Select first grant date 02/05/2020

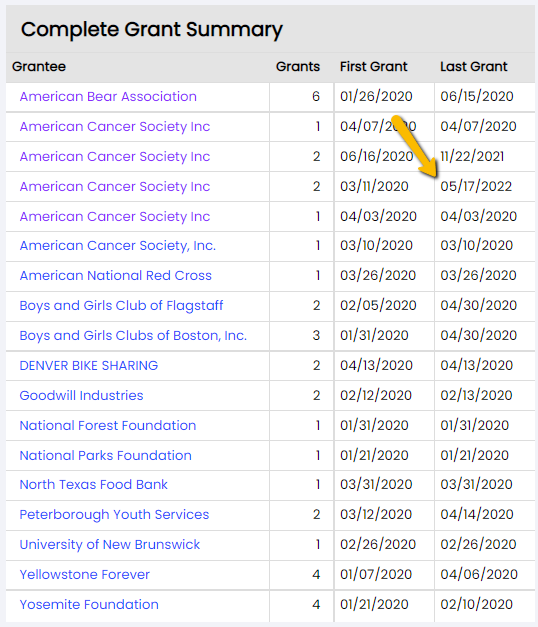(x=378, y=306)
